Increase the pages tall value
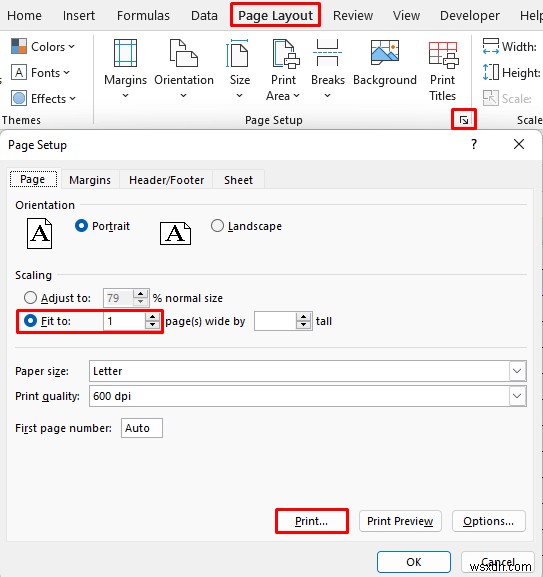 pyautogui.click(x=303, y=317)
